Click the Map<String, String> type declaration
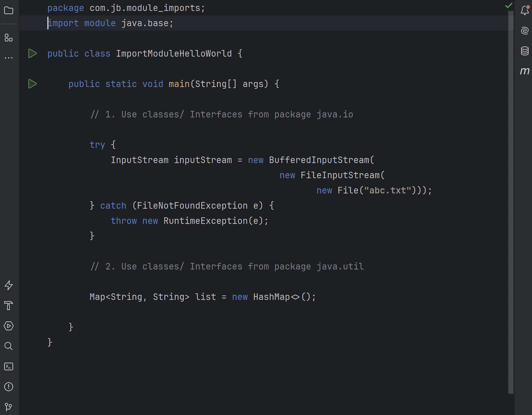Screen dimensions: 532x415 point(139,297)
